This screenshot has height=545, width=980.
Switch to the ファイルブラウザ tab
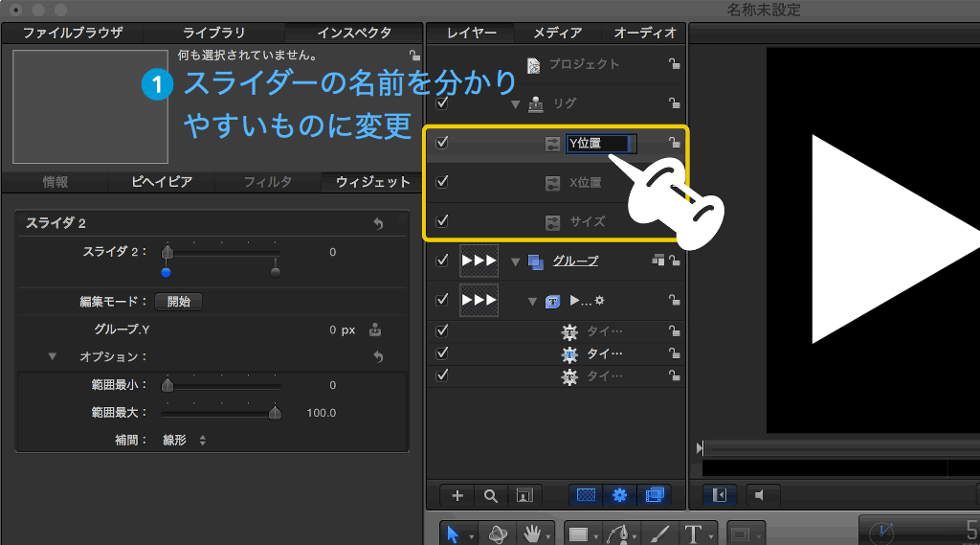[73, 33]
